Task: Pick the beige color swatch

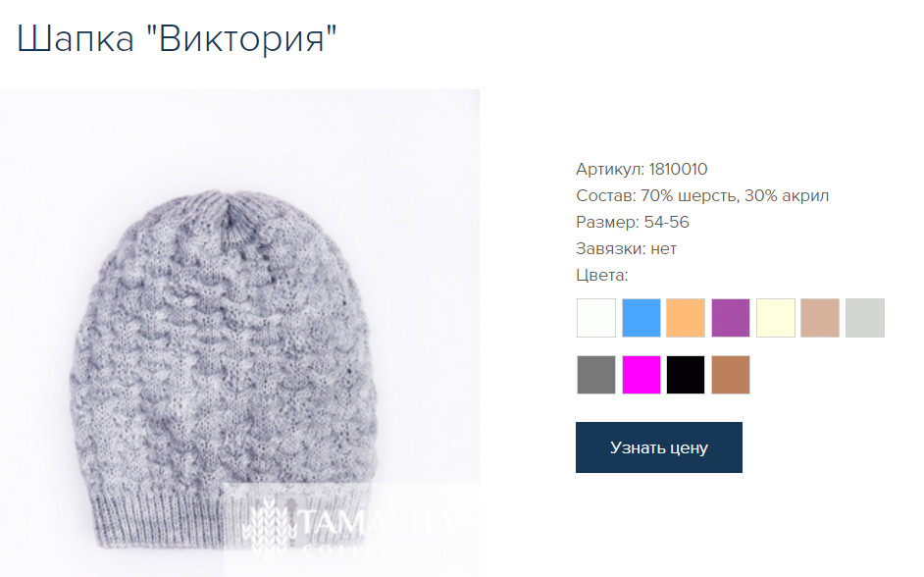Action: click(820, 318)
